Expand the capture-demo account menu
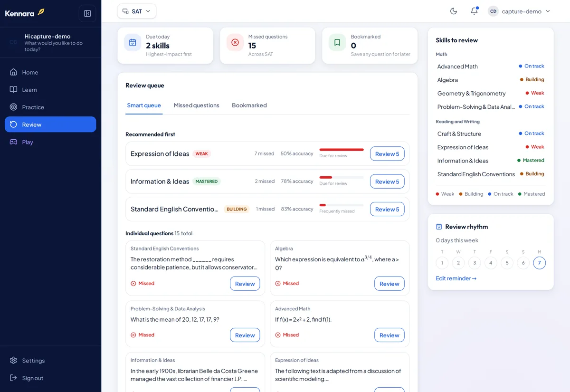The width and height of the screenshot is (570, 392). [519, 11]
